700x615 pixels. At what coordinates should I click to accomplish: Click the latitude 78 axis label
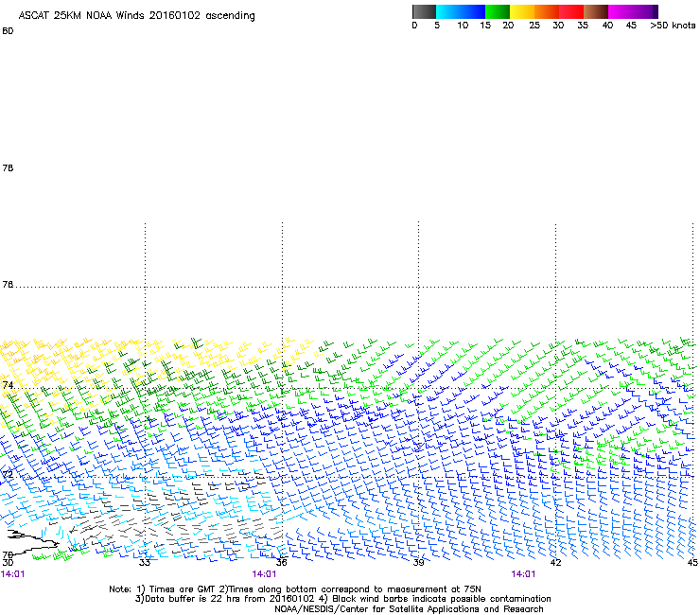coord(8,167)
